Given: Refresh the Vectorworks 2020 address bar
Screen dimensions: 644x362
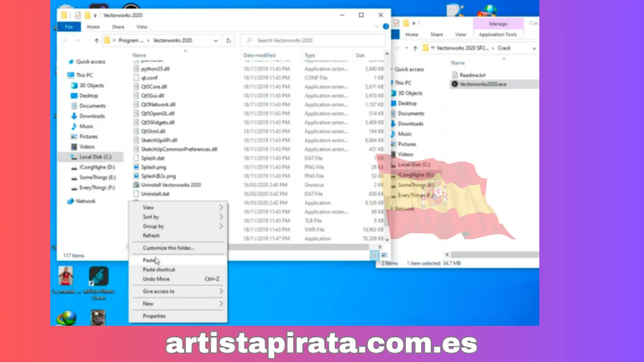Looking at the screenshot, I should click(228, 41).
